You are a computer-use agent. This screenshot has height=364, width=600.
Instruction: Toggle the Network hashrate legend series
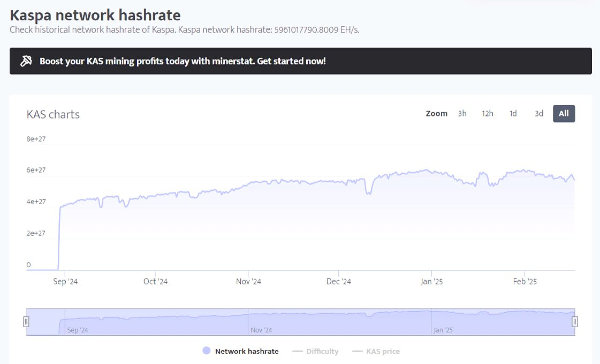[x=241, y=351]
